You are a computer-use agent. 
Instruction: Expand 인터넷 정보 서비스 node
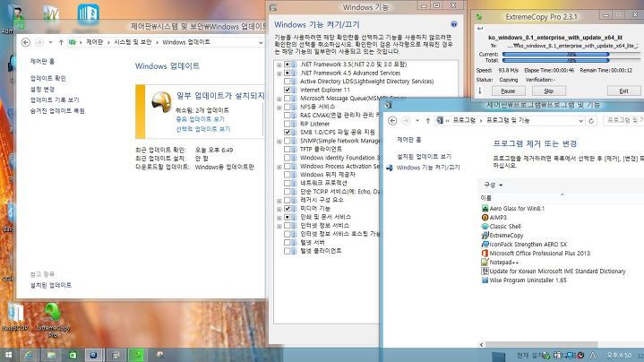point(279,226)
